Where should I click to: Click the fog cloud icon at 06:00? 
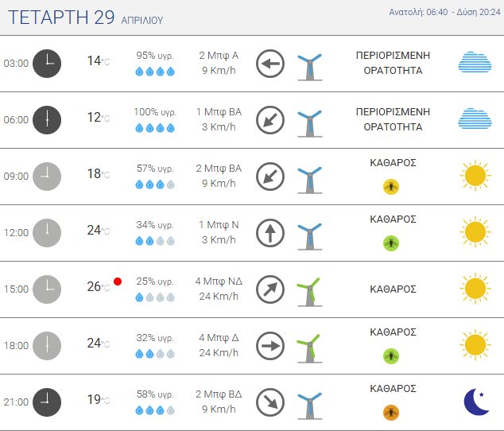tap(475, 119)
